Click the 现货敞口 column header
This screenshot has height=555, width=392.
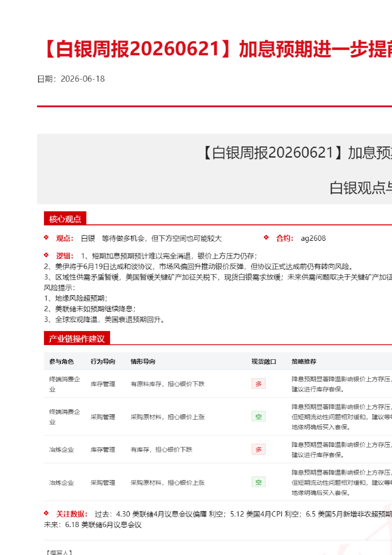[264, 361]
